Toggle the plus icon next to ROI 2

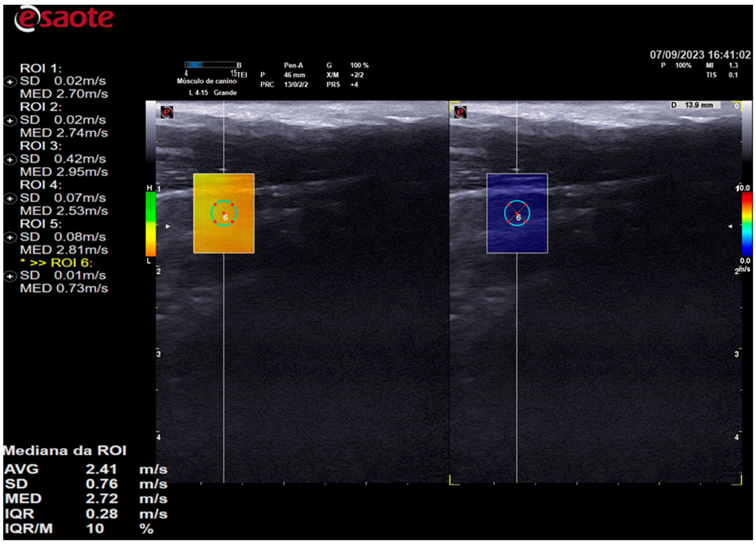point(10,121)
